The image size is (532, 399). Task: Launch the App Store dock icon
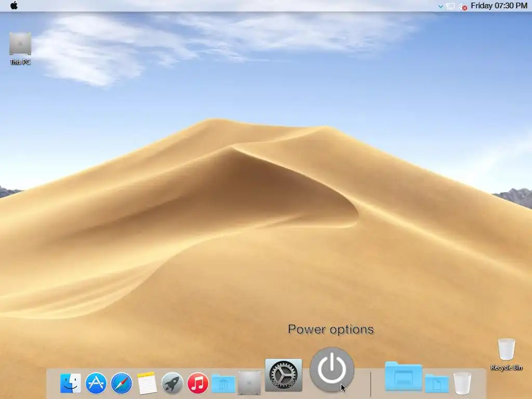click(96, 383)
